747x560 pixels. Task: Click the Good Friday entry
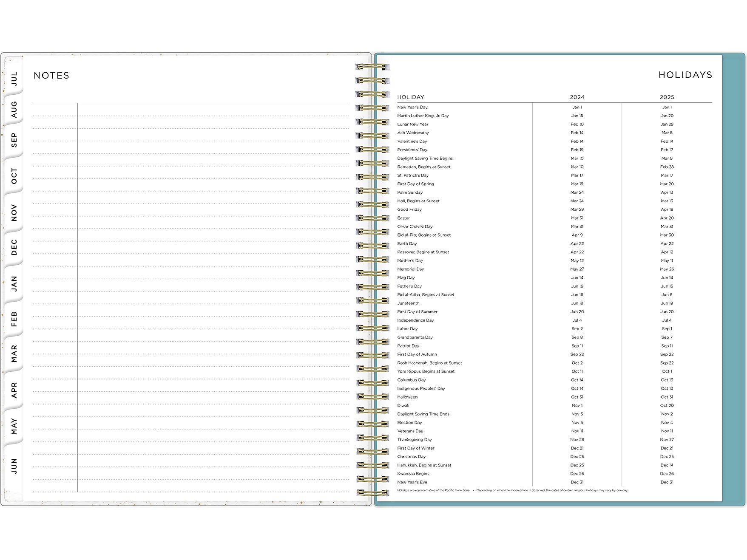pyautogui.click(x=409, y=209)
